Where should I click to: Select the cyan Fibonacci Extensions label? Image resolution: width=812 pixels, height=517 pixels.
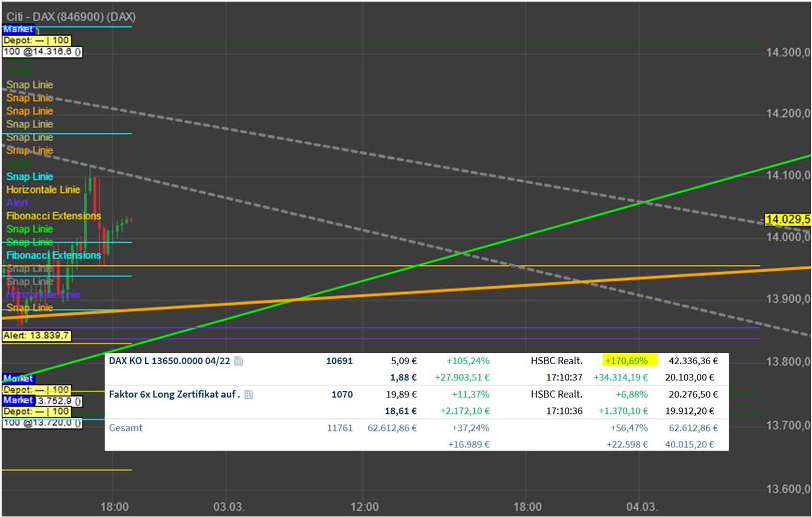(54, 255)
